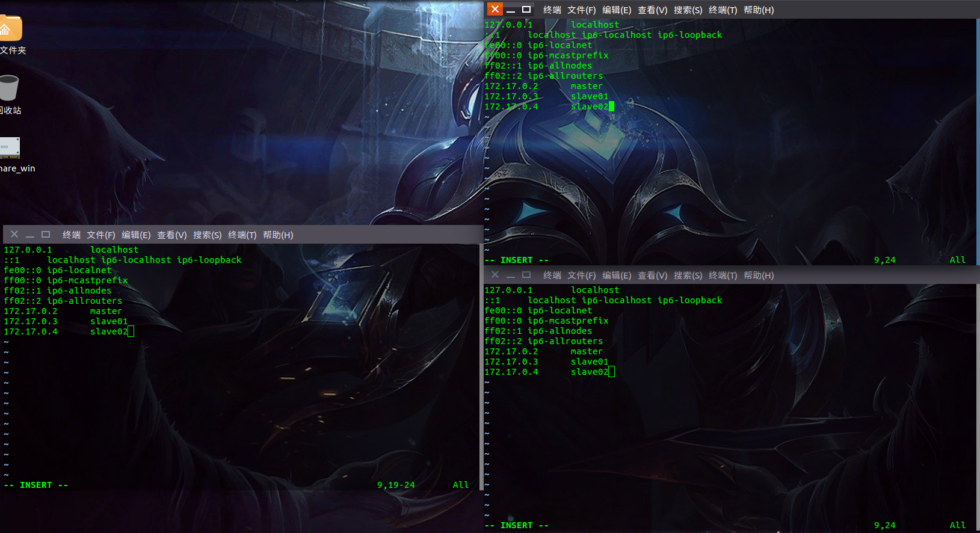Click 'master' hostname in top-right terminal
This screenshot has width=980, height=533.
[587, 86]
